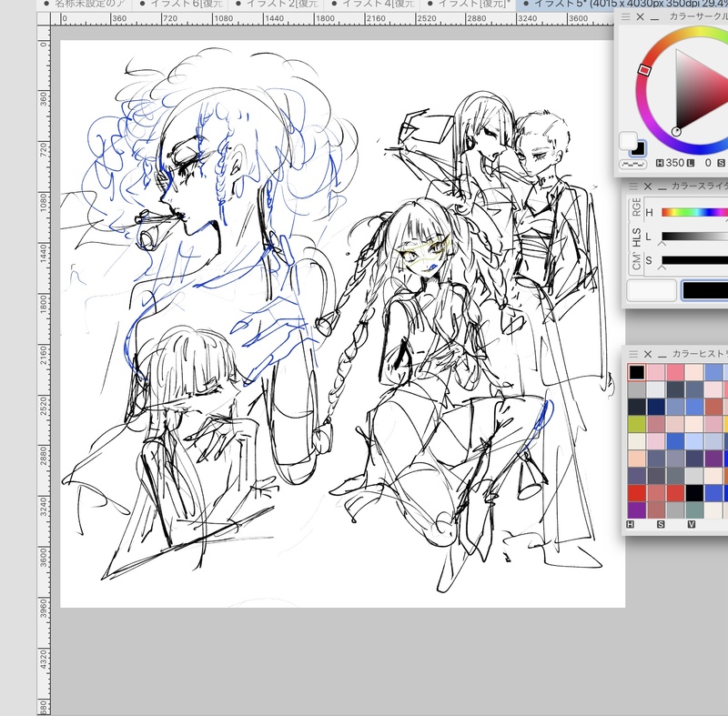Click the vertical ruler beside the canvas

44,371
